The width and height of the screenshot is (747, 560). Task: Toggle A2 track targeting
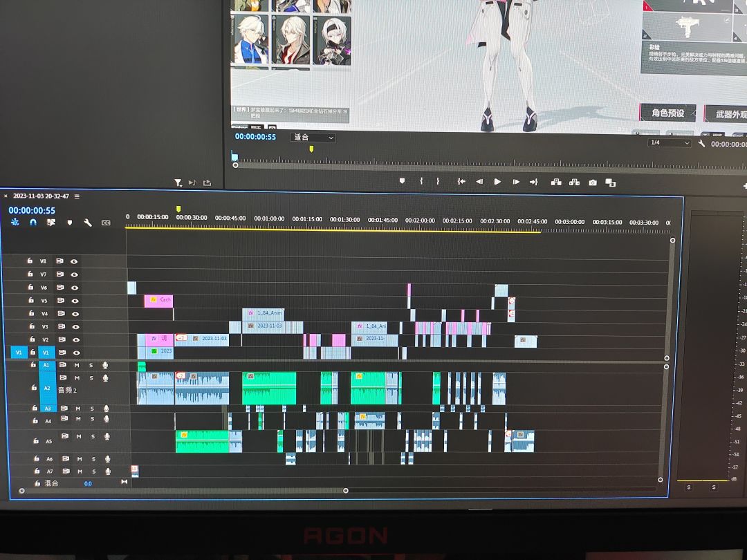pyautogui.click(x=47, y=388)
